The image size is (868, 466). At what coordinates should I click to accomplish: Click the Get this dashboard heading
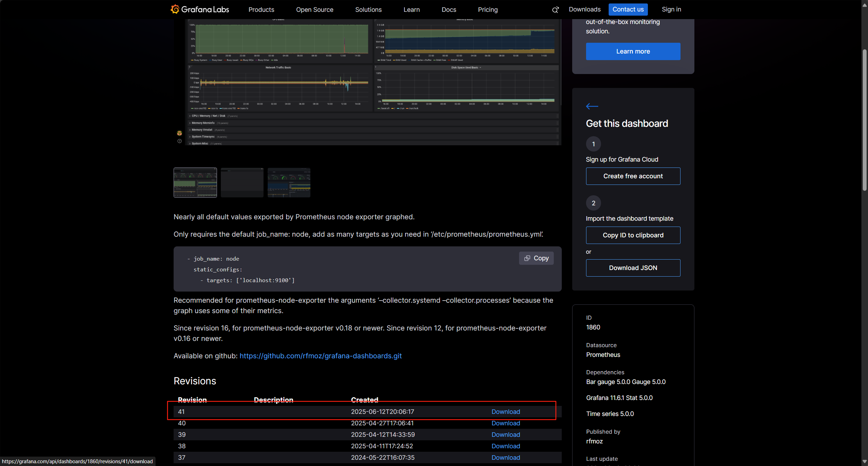627,124
